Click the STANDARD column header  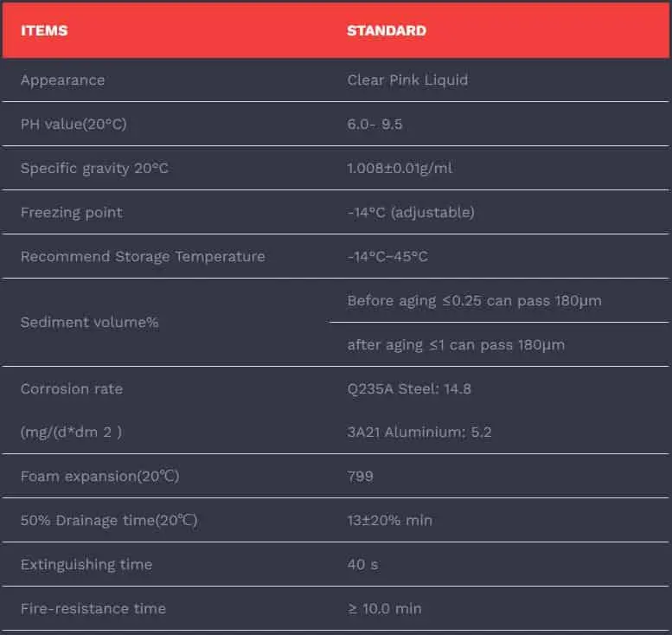point(387,30)
